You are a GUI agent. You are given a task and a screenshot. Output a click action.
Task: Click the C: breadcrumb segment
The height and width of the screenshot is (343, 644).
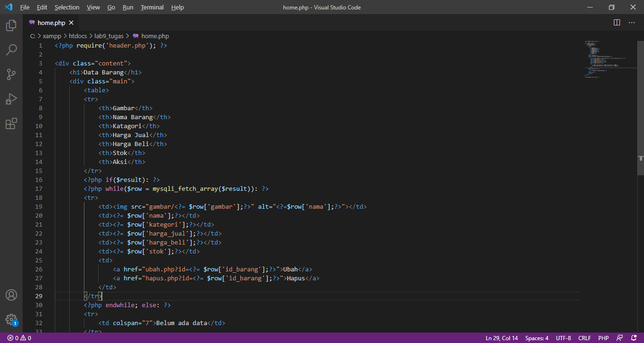33,36
